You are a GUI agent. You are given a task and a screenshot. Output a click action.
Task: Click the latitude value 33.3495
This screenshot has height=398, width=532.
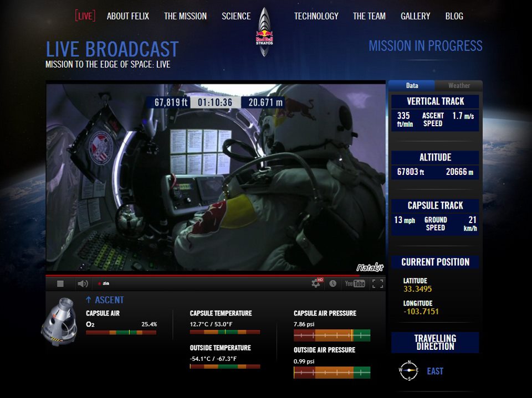pyautogui.click(x=417, y=289)
